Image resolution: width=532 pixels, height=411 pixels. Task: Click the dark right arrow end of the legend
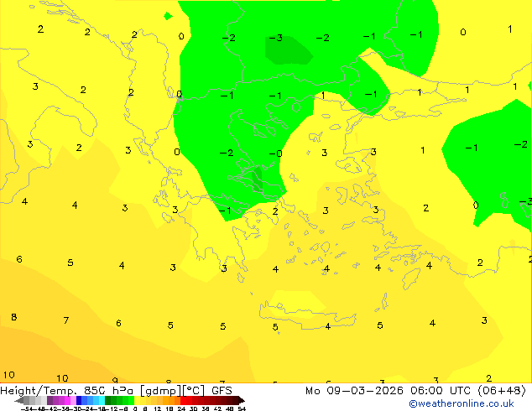[241, 400]
